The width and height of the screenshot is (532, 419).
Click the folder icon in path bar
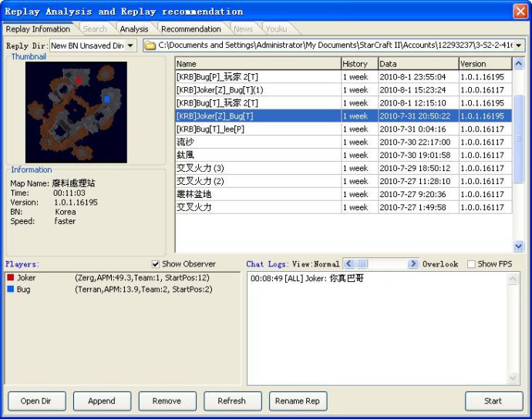[x=150, y=46]
